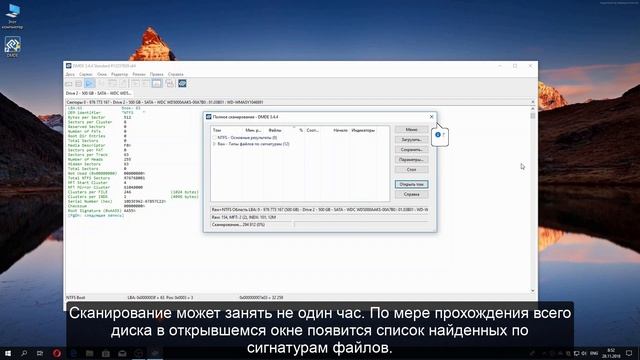Image resolution: width=640 pixels, height=360 pixels.
Task: Open the Диск menu in DMDE
Action: (x=70, y=74)
